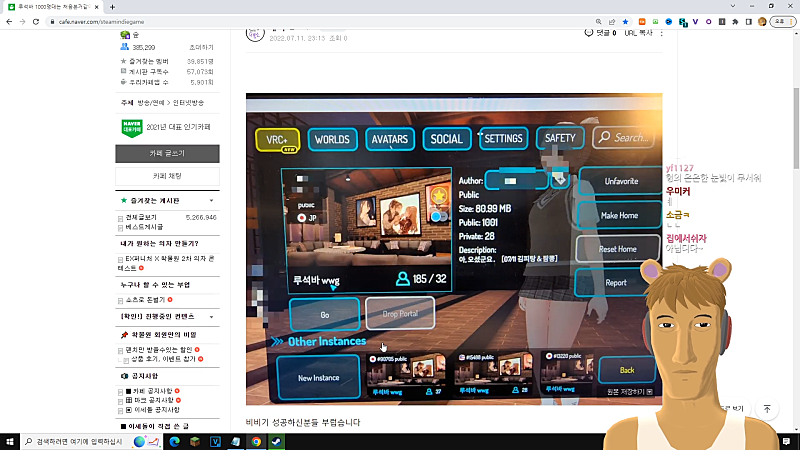This screenshot has width=800, height=450.
Task: Copy the post link with URL 복사
Action: pyautogui.click(x=638, y=33)
